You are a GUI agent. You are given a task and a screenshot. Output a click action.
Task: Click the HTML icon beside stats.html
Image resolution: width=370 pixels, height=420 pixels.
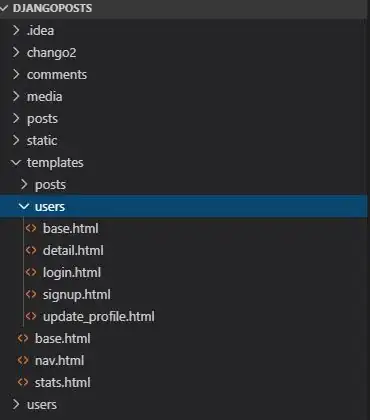23,382
